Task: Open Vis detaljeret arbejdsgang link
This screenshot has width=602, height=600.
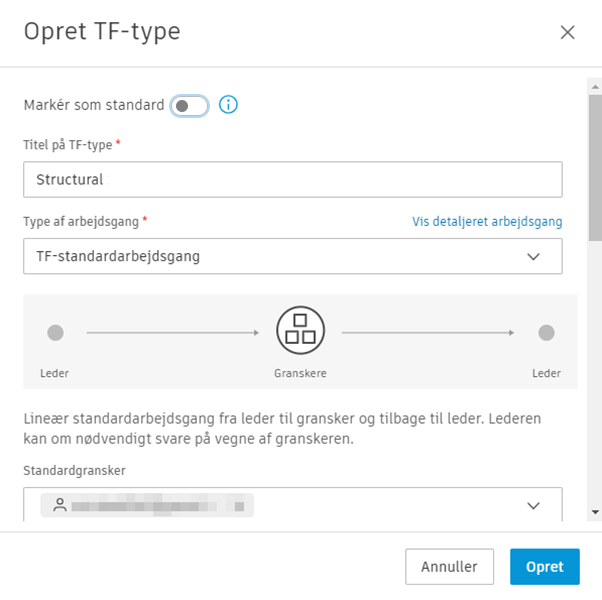Action: (x=487, y=222)
